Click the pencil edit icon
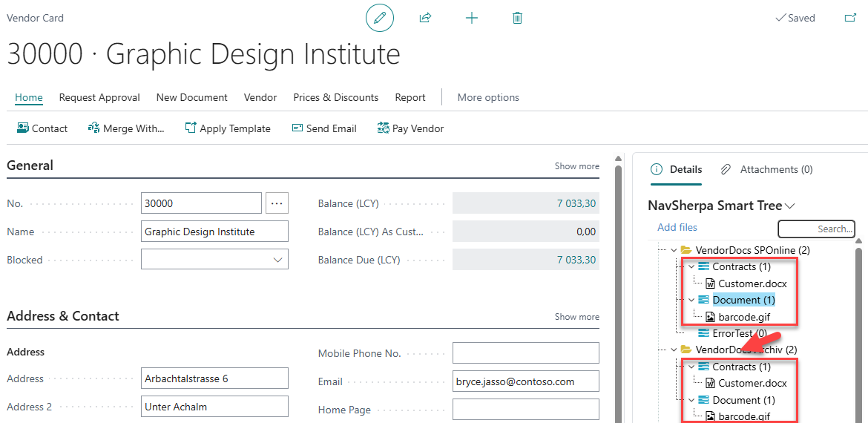 380,18
